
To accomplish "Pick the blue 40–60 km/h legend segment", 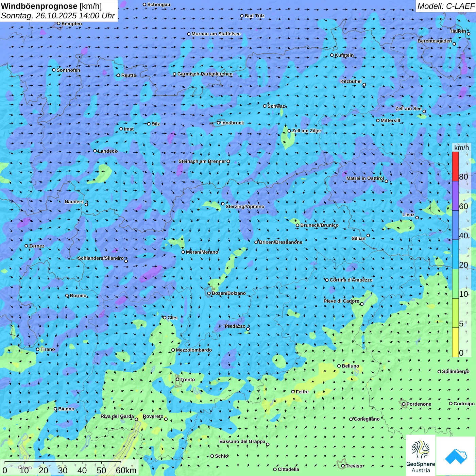I will 455,225.
